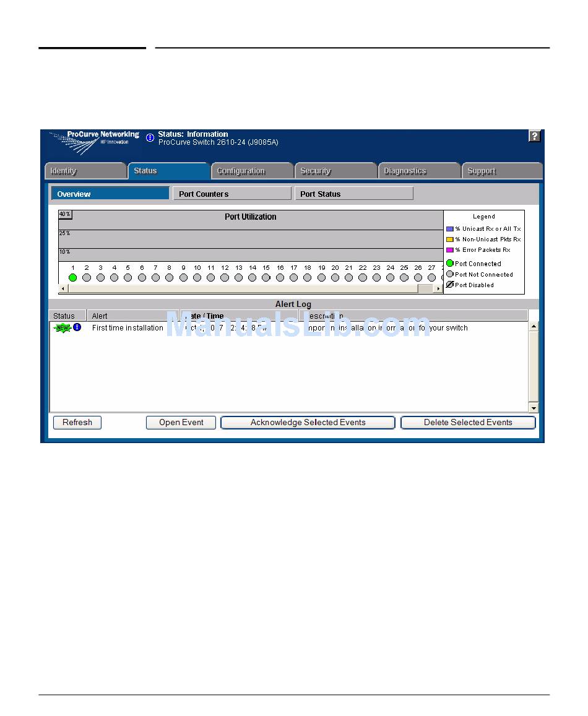Click the Non-Unicast Pkts Rx yellow swatch
The height and width of the screenshot is (716, 588).
tap(450, 239)
